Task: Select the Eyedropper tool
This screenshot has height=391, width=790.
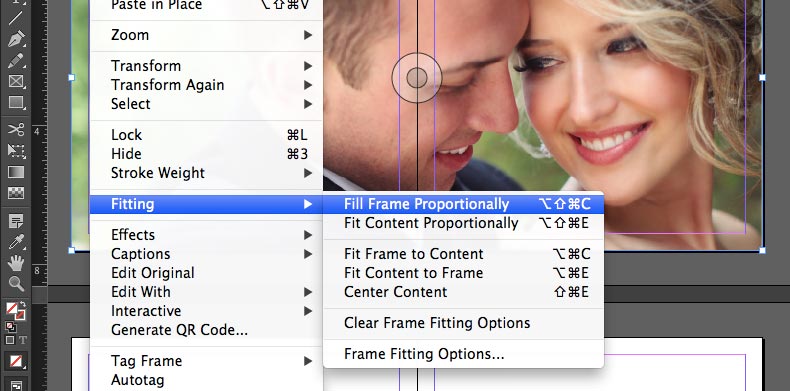Action: (x=16, y=241)
